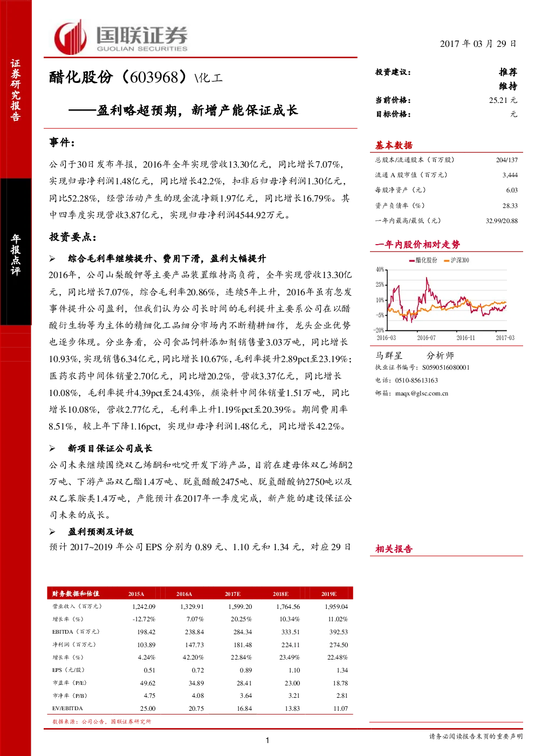Click the EV/EBITDA row label
The height and width of the screenshot is (756, 535).
tap(67, 709)
